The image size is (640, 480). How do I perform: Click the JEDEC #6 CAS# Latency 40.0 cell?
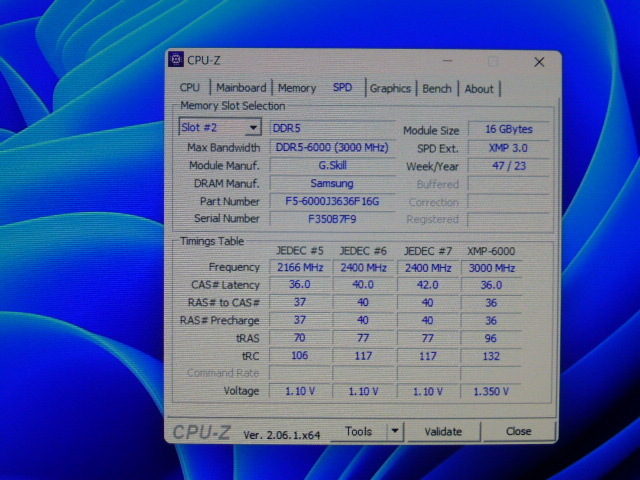coord(363,284)
